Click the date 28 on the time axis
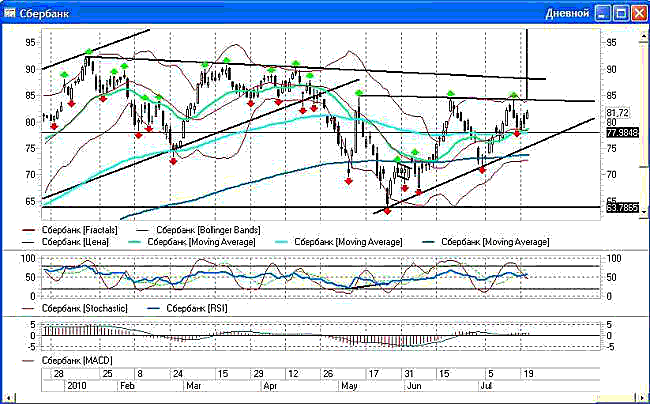The width and height of the screenshot is (650, 404). 58,374
